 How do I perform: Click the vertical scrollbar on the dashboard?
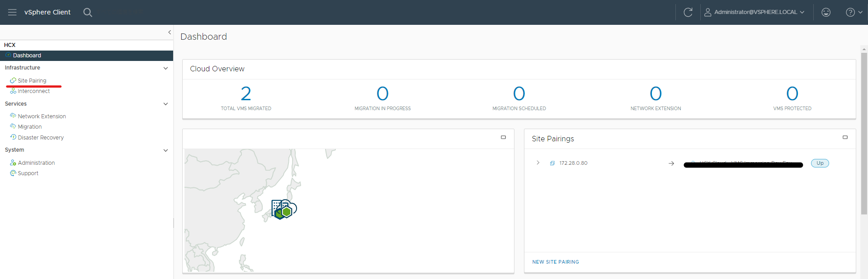tap(864, 134)
